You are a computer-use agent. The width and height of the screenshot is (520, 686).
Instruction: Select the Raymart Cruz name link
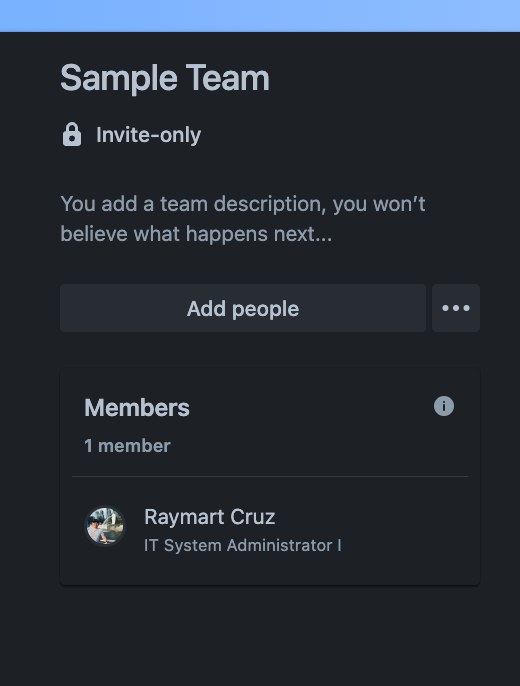pyautogui.click(x=209, y=517)
